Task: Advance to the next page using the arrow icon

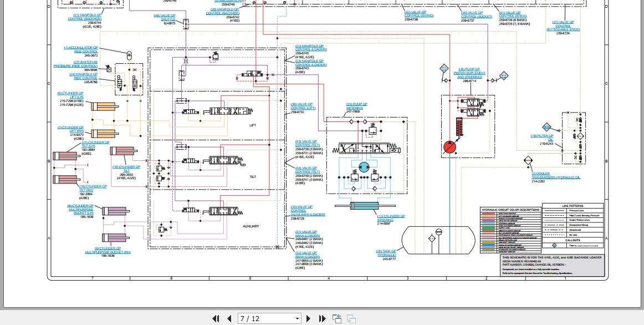Action: tap(308, 318)
